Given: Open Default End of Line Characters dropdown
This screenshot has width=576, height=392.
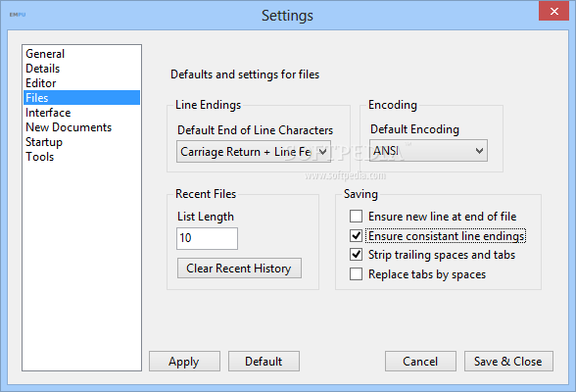Looking at the screenshot, I should [x=254, y=151].
